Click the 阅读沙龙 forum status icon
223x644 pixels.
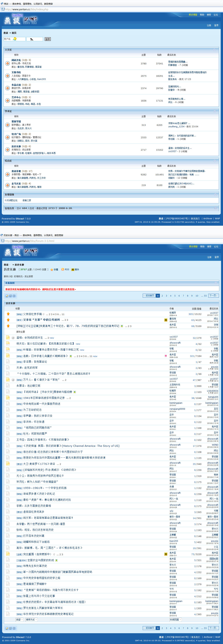click(x=7, y=63)
